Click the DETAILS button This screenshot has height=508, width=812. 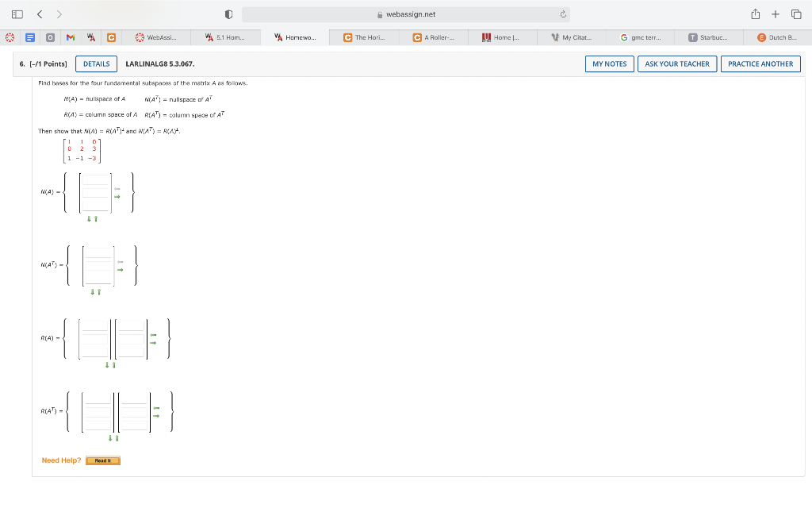point(95,63)
